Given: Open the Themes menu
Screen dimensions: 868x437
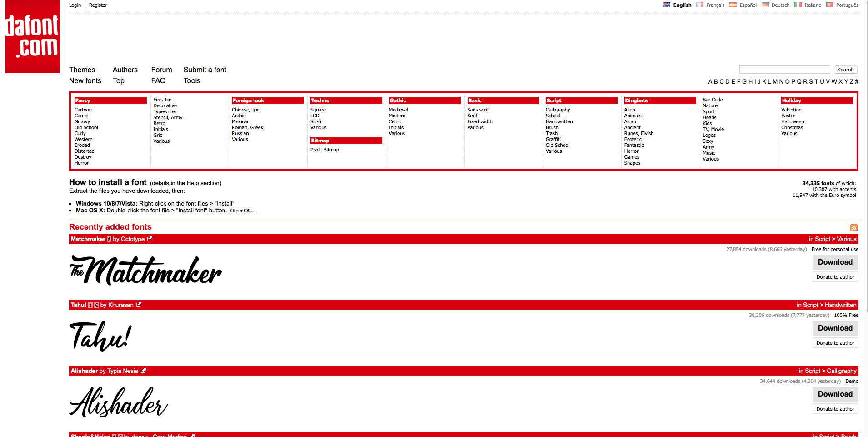Looking at the screenshot, I should tap(82, 70).
